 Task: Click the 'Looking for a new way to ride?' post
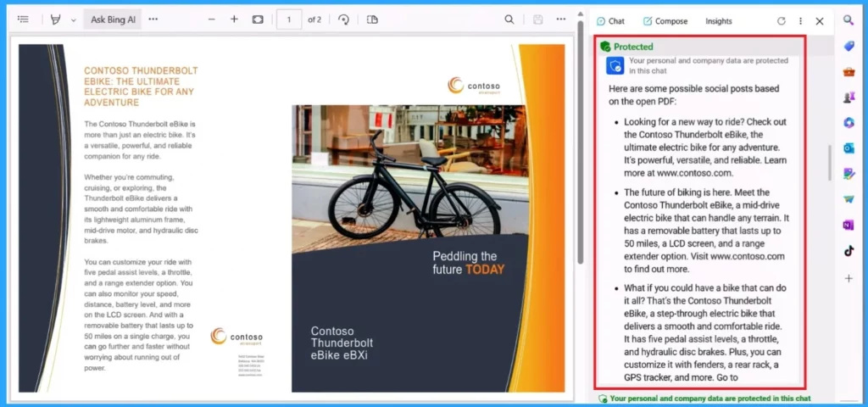tap(706, 147)
